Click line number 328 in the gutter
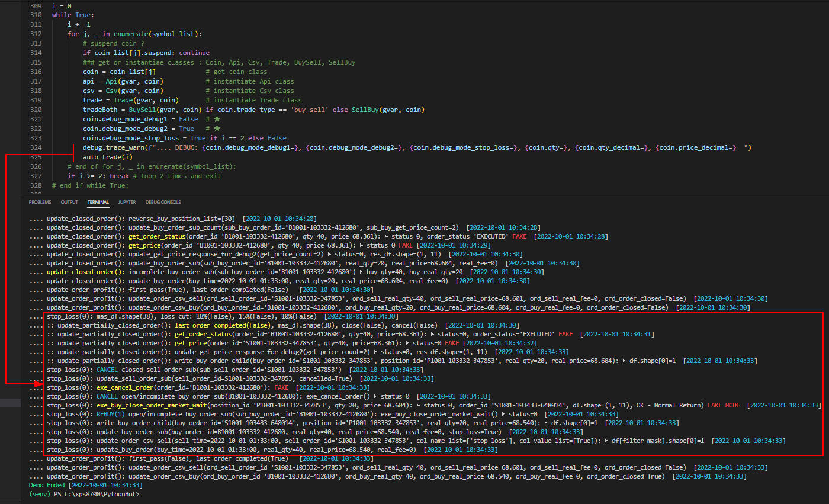 [36, 185]
